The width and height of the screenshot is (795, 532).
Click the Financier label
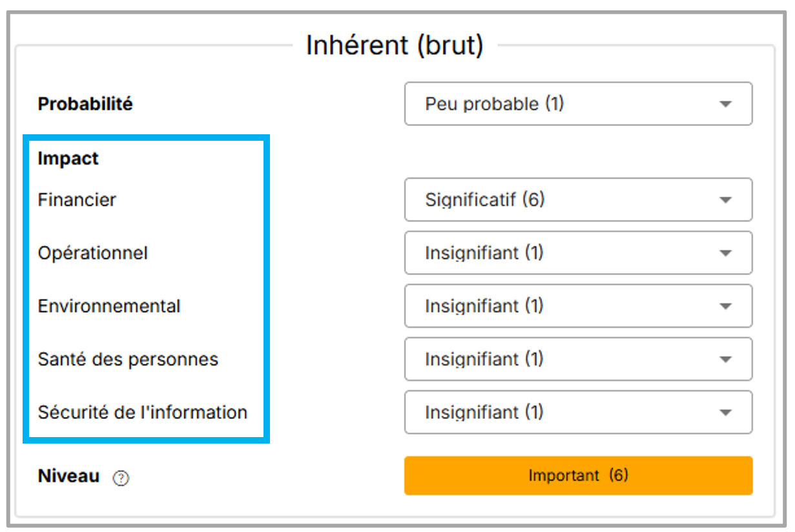pos(77,200)
